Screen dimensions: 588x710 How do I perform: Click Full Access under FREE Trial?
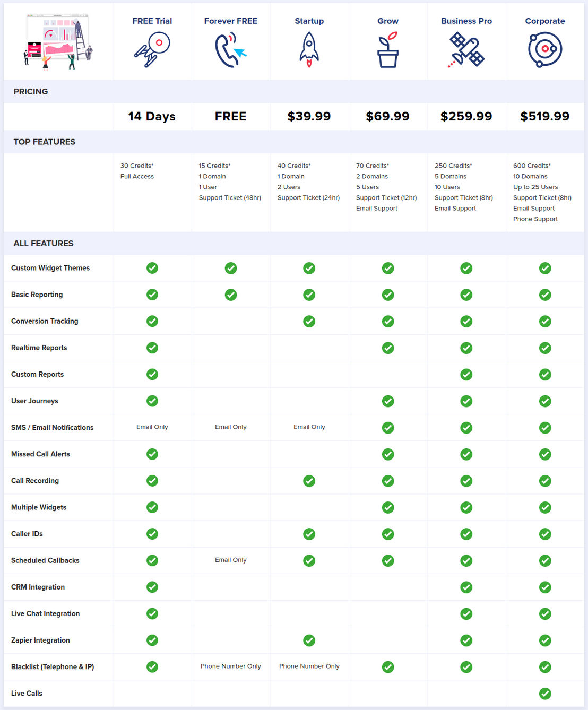[137, 176]
